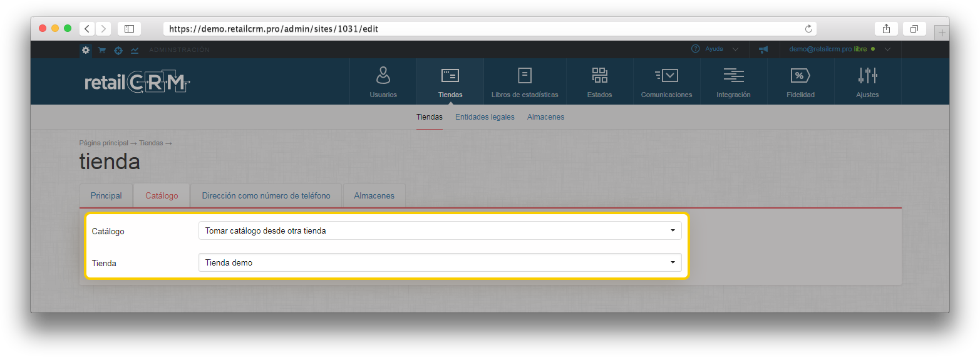Click the Página principal breadcrumb
The height and width of the screenshot is (357, 980).
tap(103, 143)
